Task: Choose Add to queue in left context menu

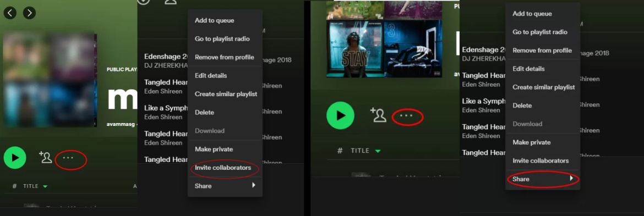Action: (x=225, y=20)
